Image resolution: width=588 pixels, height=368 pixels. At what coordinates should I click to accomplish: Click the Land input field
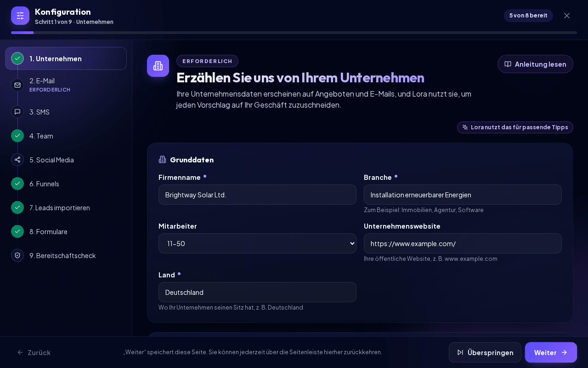(257, 292)
